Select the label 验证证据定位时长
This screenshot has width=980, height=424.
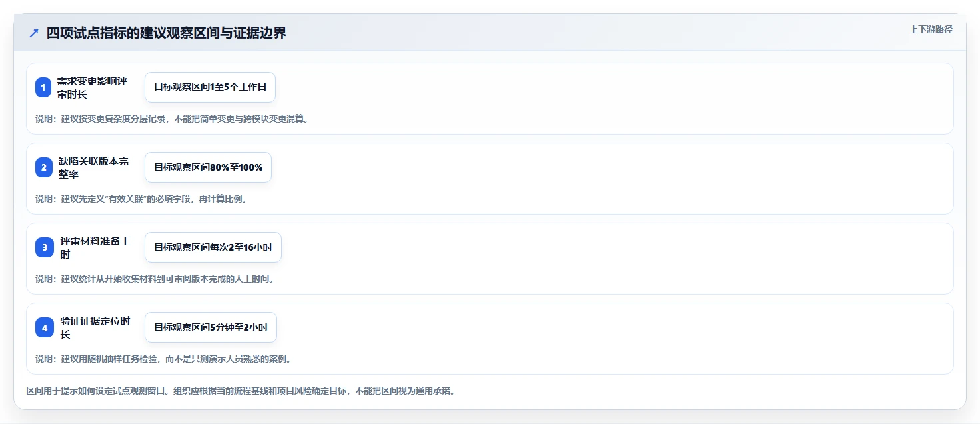pos(95,327)
